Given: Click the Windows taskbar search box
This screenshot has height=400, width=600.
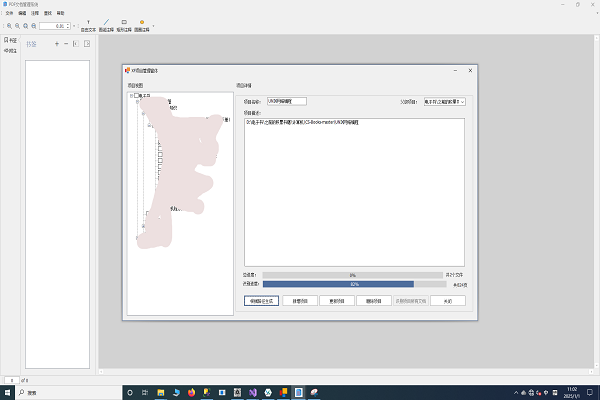Looking at the screenshot, I should pos(69,392).
